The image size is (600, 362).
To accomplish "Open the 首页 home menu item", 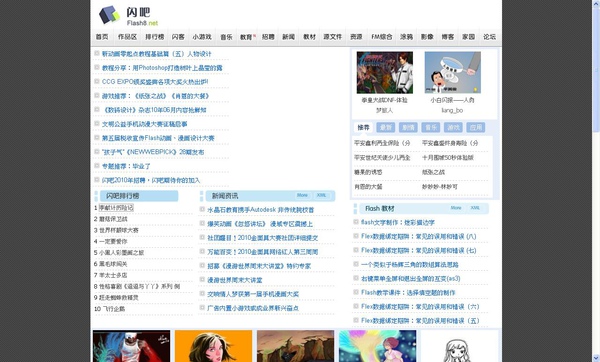I will click(x=102, y=37).
